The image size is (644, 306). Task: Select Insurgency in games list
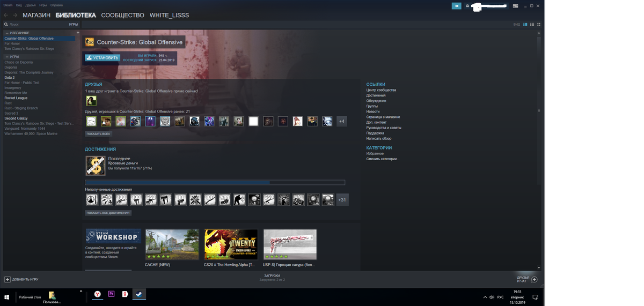click(13, 88)
